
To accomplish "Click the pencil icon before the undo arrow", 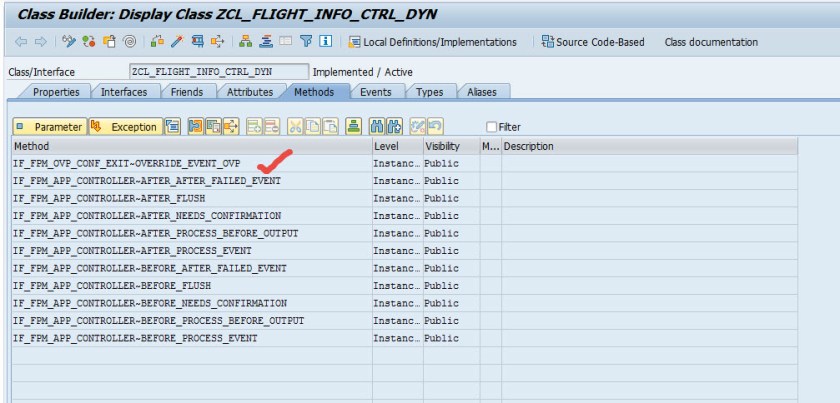I will tap(417, 127).
